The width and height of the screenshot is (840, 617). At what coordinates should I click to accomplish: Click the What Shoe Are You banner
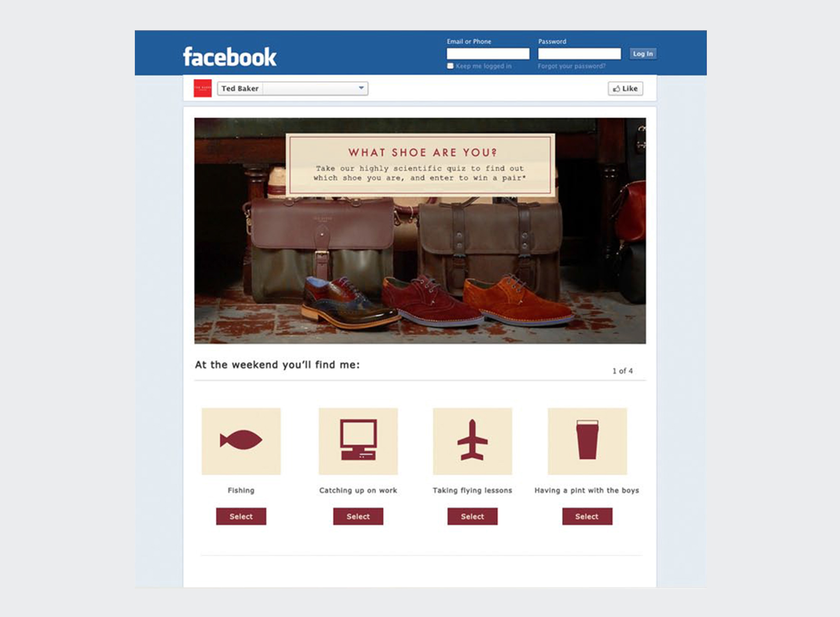pos(420,165)
